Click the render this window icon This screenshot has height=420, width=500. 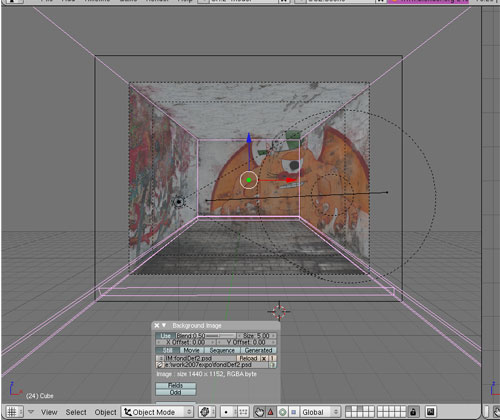pos(431,412)
